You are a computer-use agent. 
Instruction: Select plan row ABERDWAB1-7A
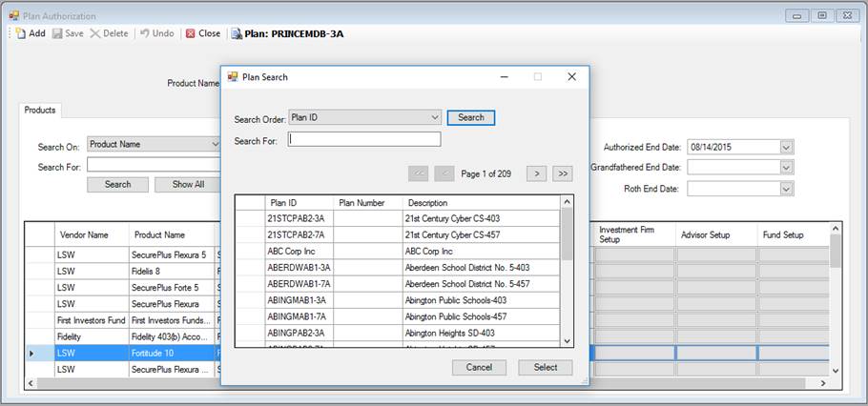(x=398, y=284)
